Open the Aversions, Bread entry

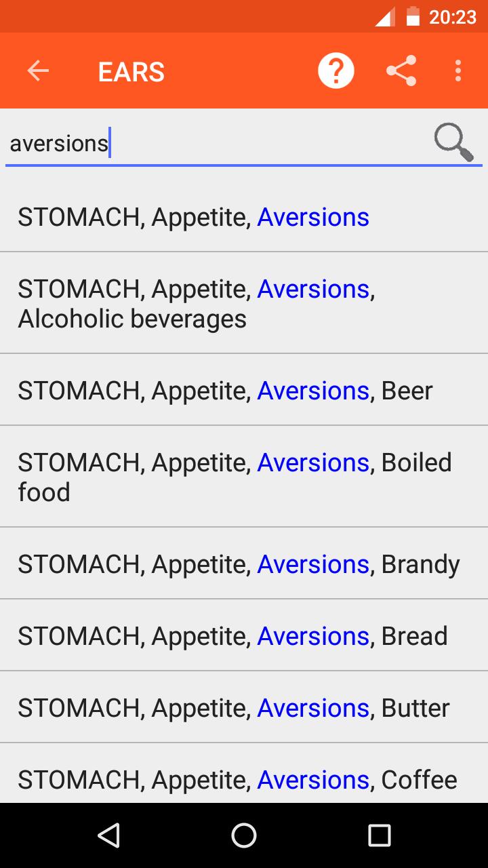pyautogui.click(x=244, y=635)
